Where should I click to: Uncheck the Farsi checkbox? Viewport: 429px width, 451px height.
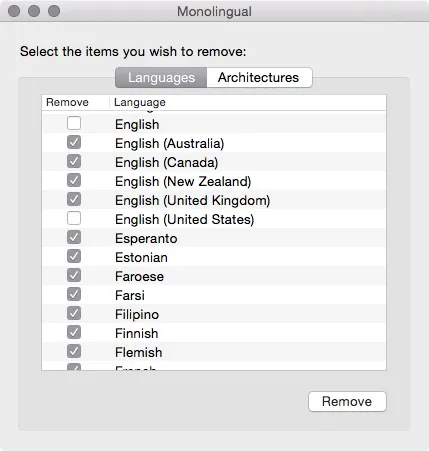pos(74,294)
